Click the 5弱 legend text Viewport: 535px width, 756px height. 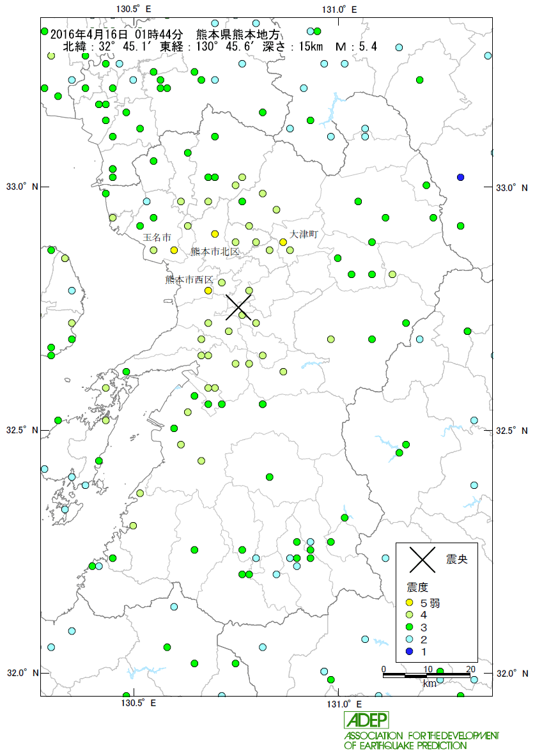pos(430,603)
